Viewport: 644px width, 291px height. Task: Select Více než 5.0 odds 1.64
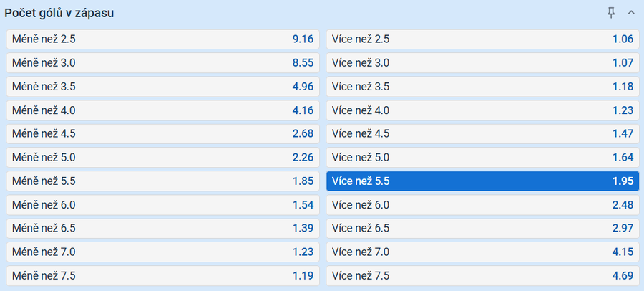(482, 158)
